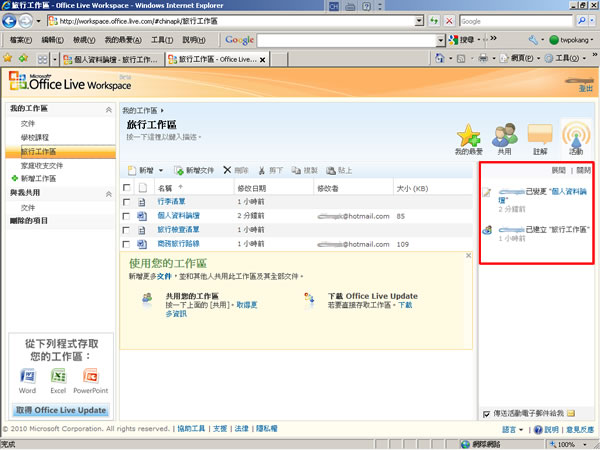Click the browser Forward button
600x450 pixels.
point(26,21)
